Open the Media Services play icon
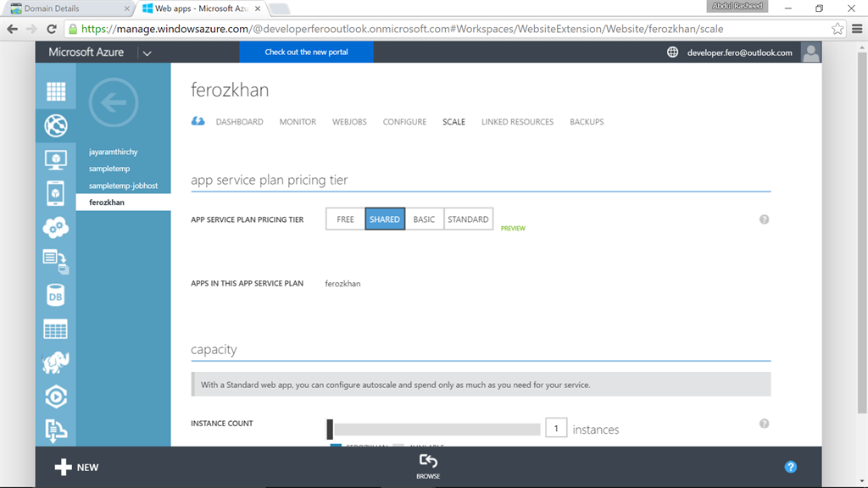868x488 pixels. pos(56,396)
